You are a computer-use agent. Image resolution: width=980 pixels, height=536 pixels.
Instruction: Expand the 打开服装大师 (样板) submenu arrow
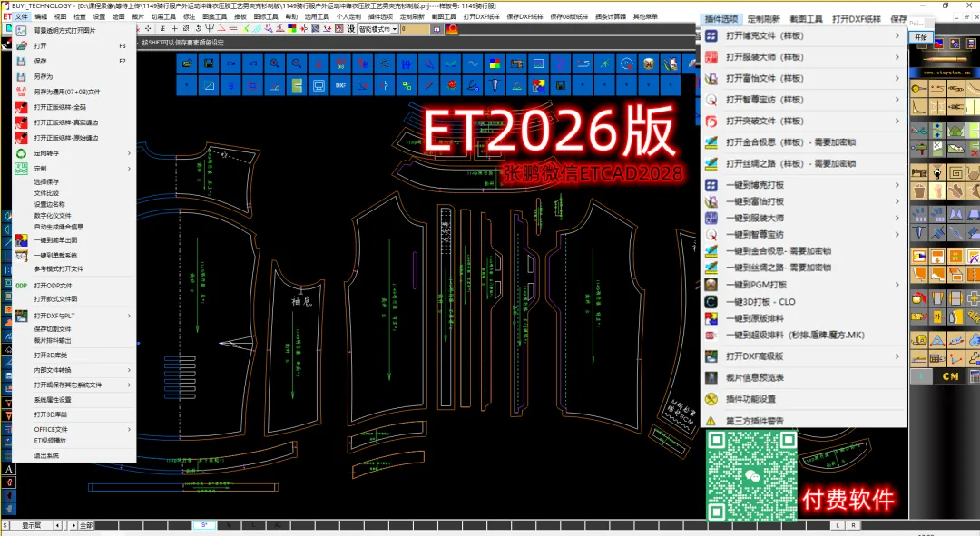pos(897,57)
